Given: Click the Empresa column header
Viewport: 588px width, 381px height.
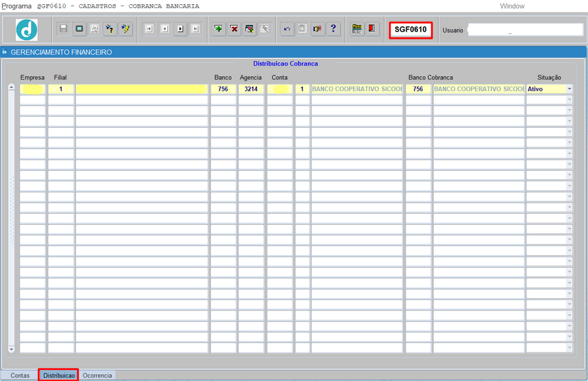Looking at the screenshot, I should pos(32,77).
